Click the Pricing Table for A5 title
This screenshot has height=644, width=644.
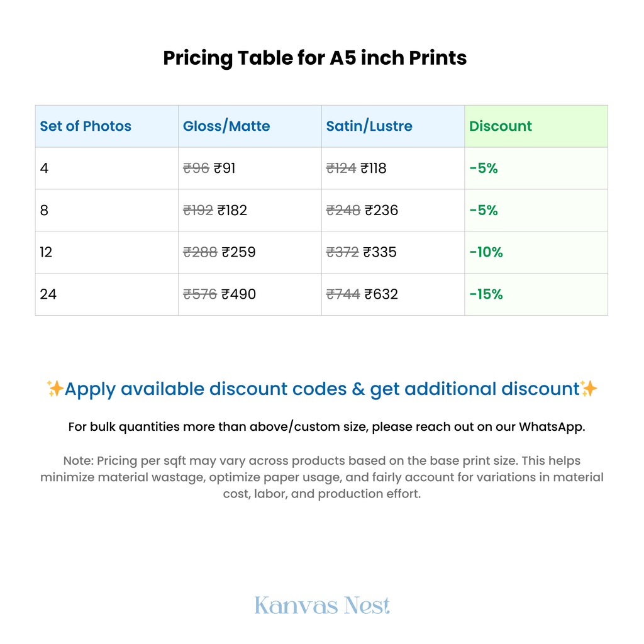315,58
